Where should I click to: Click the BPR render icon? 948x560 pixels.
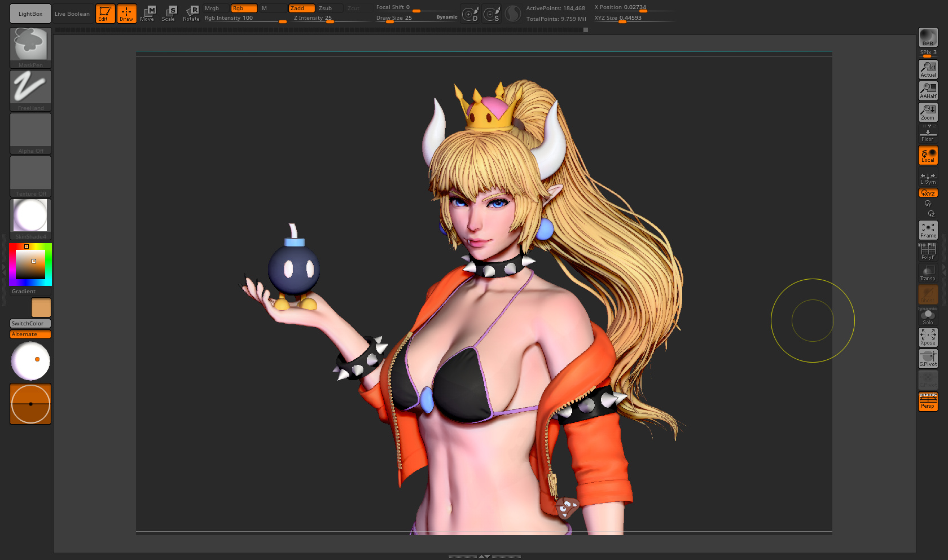pos(928,37)
